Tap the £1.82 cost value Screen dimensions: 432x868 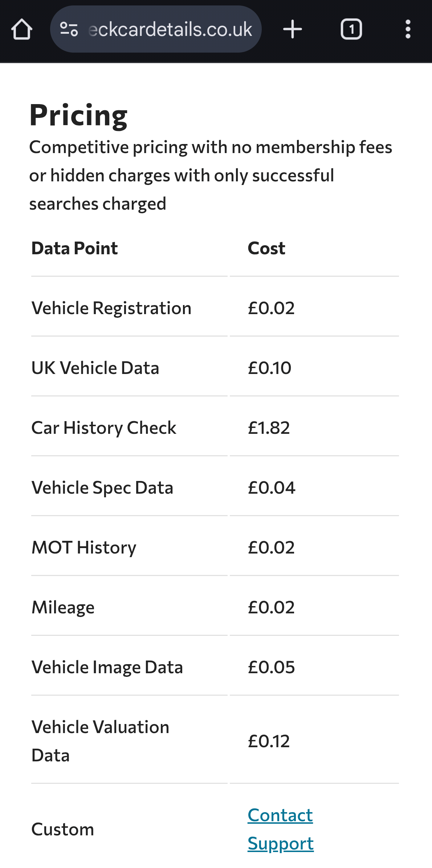coord(269,428)
